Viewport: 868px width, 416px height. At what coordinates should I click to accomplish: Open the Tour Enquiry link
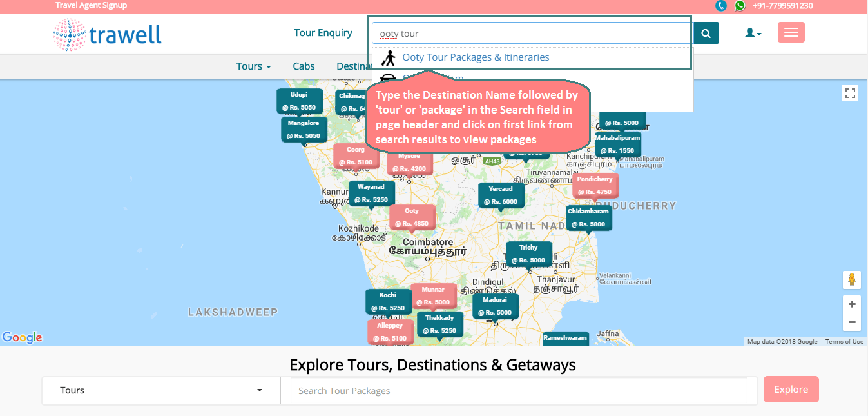point(323,33)
